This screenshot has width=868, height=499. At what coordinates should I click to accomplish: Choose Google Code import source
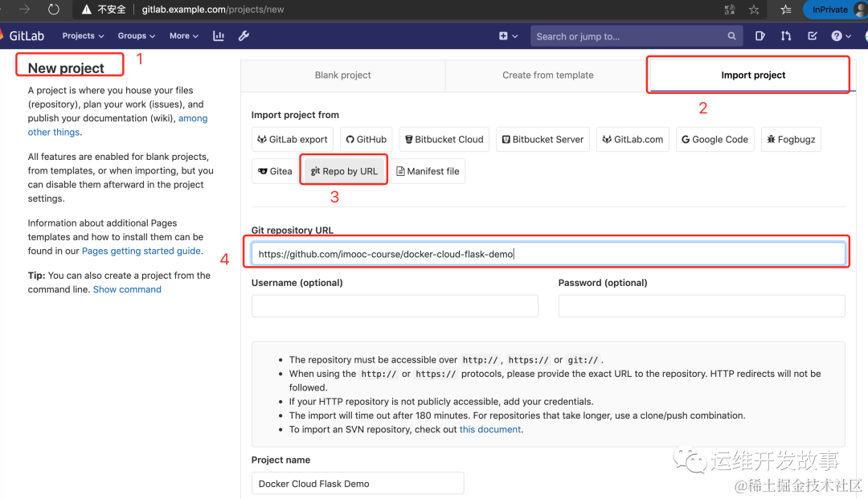pos(714,139)
